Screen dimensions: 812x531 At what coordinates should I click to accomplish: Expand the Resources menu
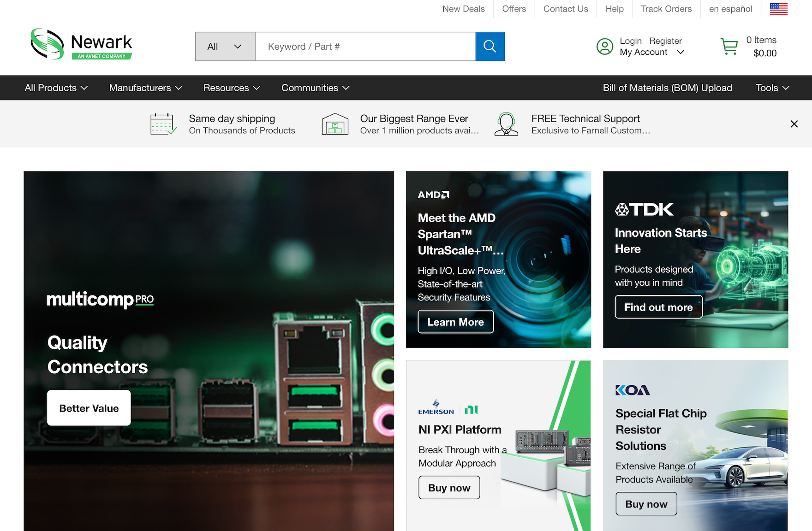[232, 88]
